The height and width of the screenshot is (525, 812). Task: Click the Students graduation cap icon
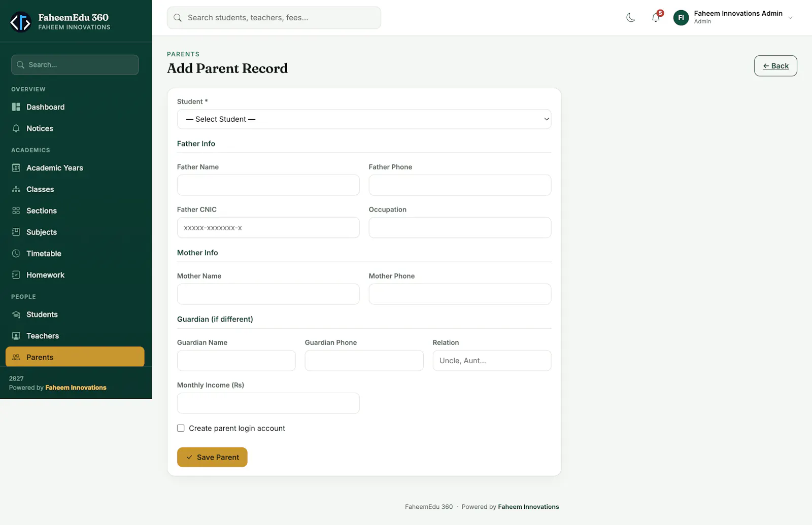click(x=16, y=314)
